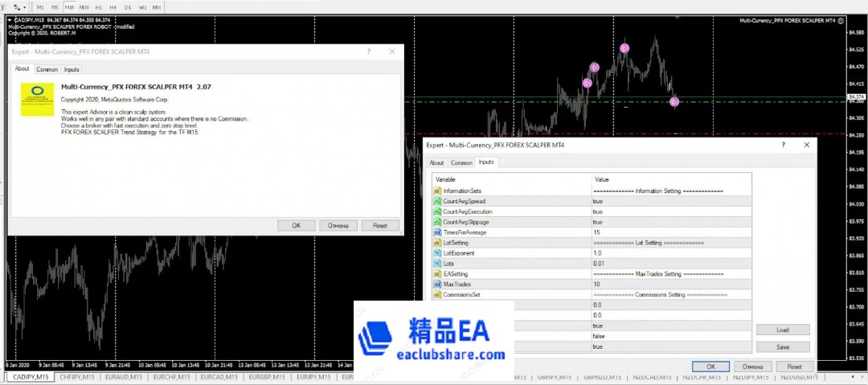Click the yellow expert advisor logo
This screenshot has height=385, width=868.
[37, 98]
